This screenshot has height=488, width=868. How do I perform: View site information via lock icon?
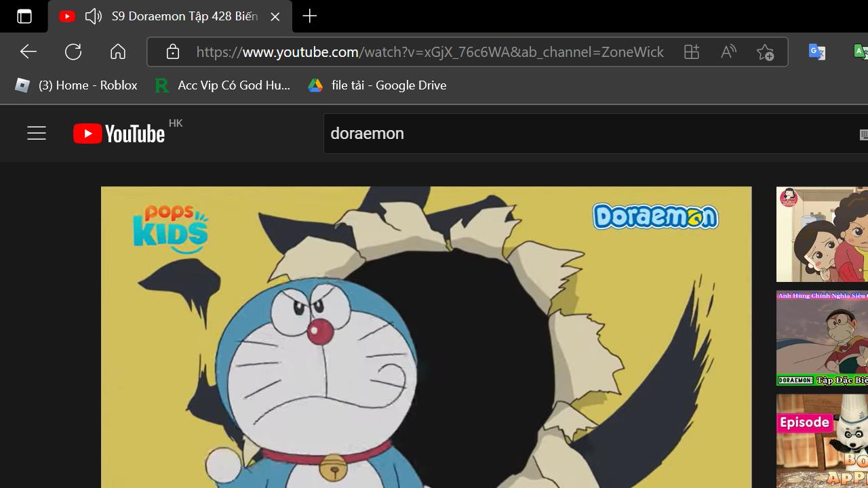173,52
